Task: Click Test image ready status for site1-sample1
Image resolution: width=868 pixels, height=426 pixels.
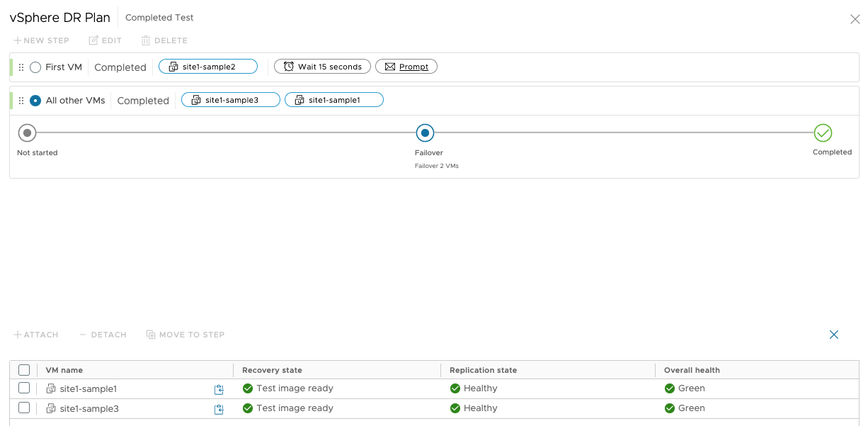Action: [295, 388]
